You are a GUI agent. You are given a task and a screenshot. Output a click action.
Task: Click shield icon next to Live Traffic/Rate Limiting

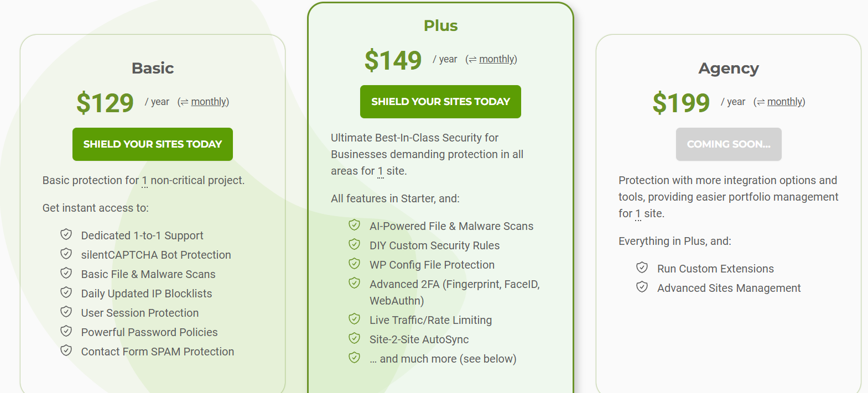point(355,319)
